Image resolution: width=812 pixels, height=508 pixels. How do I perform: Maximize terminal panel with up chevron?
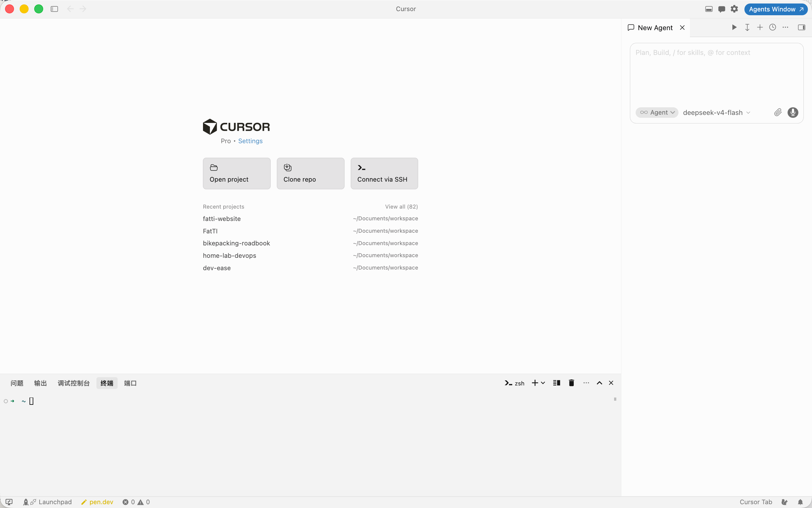[x=599, y=383]
